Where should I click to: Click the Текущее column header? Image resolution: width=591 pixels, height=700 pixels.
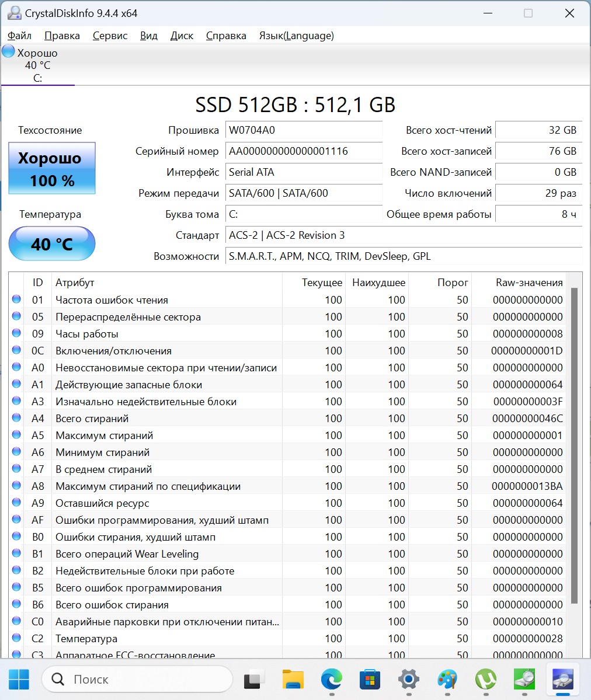pyautogui.click(x=314, y=283)
